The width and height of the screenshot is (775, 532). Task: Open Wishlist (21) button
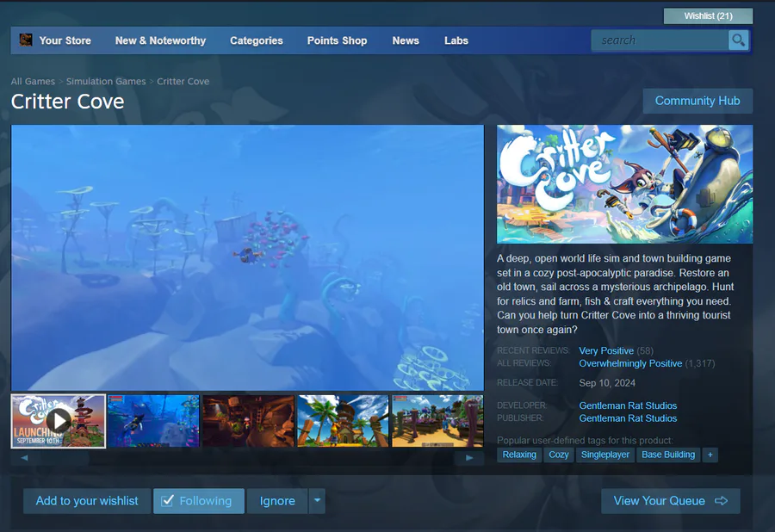709,15
